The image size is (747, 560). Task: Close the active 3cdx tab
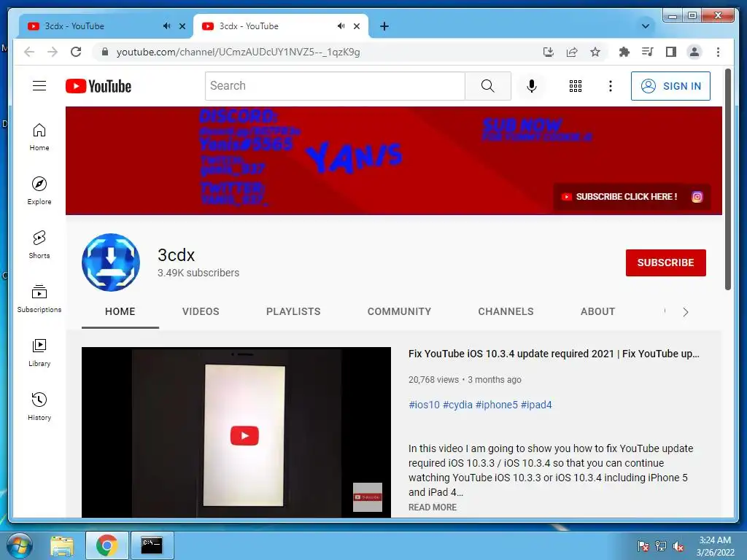[356, 26]
